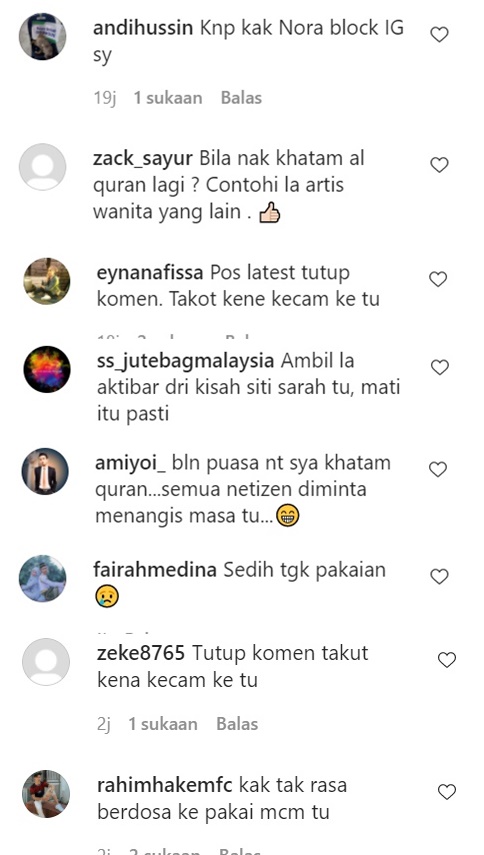484x855 pixels.
Task: Like zeke8765's comment
Action: coord(447,660)
